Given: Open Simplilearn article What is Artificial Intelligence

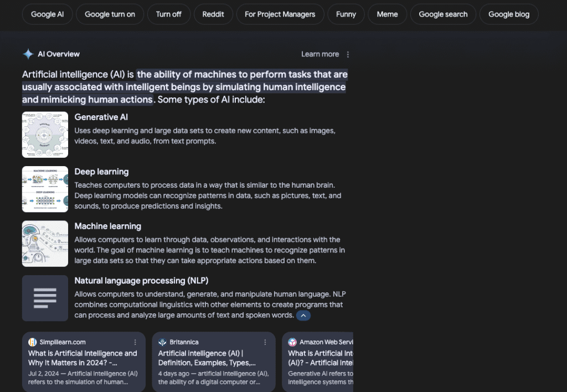Looking at the screenshot, I should 83,358.
